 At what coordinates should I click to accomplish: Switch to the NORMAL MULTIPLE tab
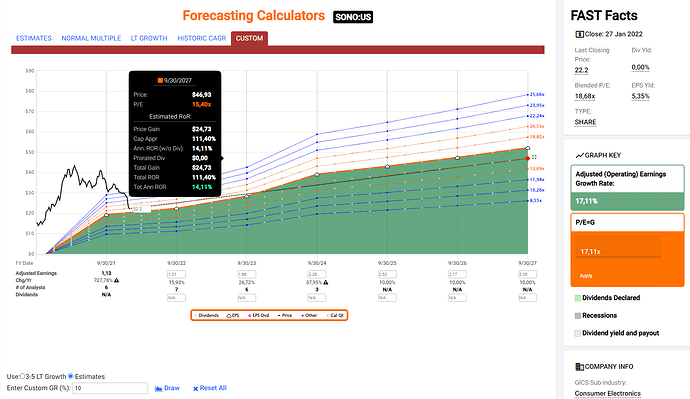(x=91, y=38)
